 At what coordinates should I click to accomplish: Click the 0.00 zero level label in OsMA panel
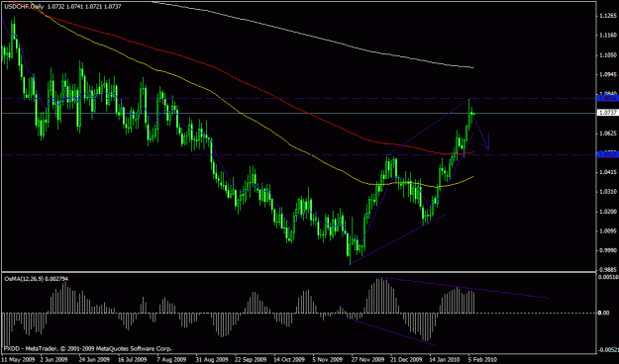604,313
